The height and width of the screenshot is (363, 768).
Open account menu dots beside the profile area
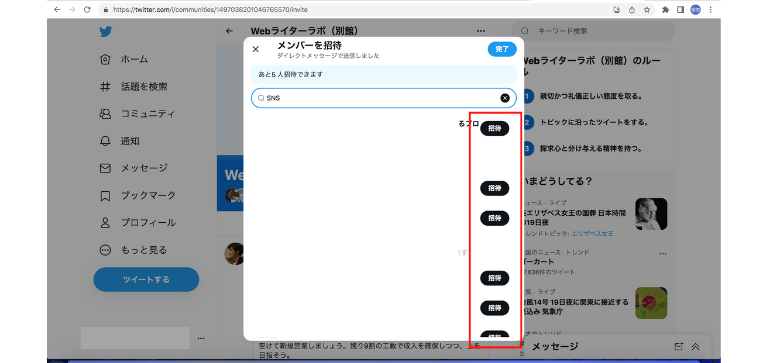(x=201, y=338)
